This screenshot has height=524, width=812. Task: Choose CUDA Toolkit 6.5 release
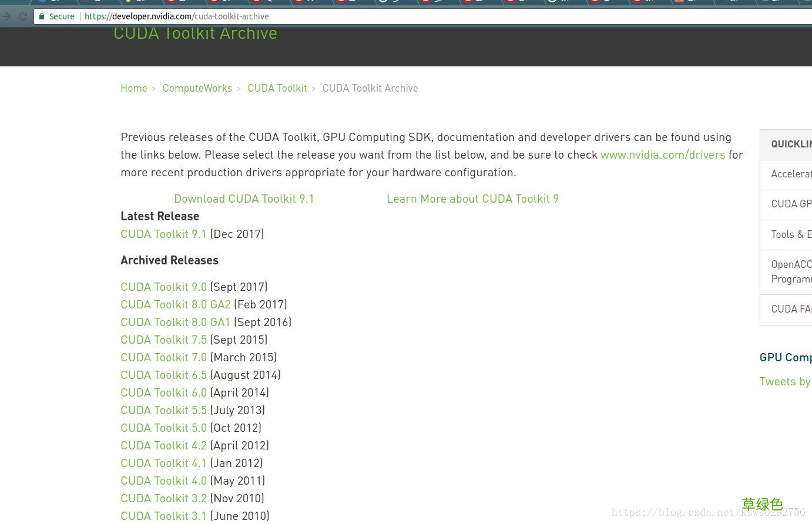point(164,375)
